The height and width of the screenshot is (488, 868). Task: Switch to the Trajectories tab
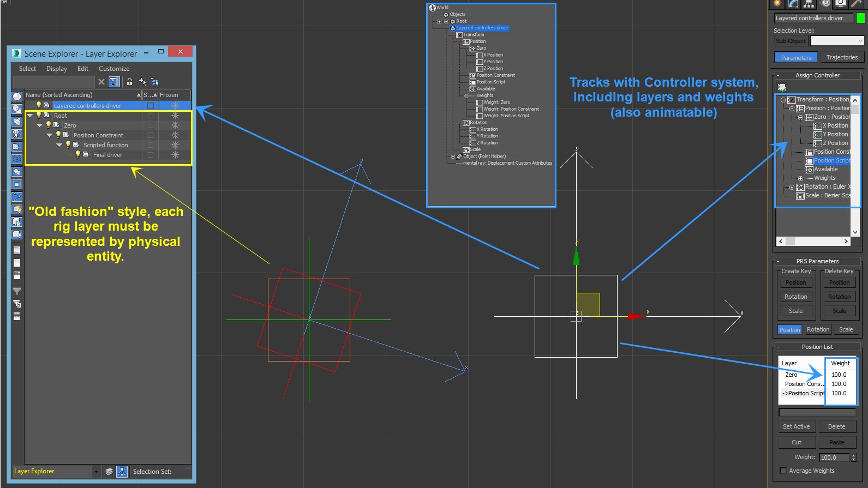[842, 57]
